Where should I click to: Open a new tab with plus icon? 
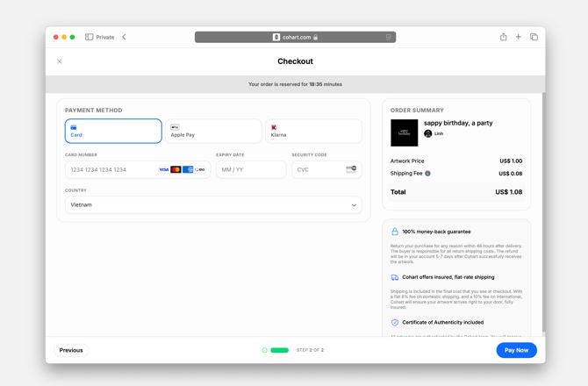click(519, 37)
